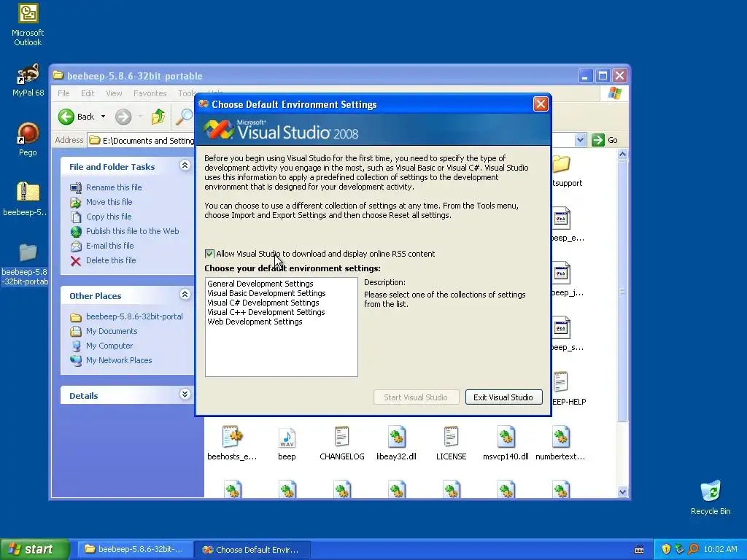This screenshot has height=560, width=747.
Task: Open My Network Places link
Action: point(119,360)
